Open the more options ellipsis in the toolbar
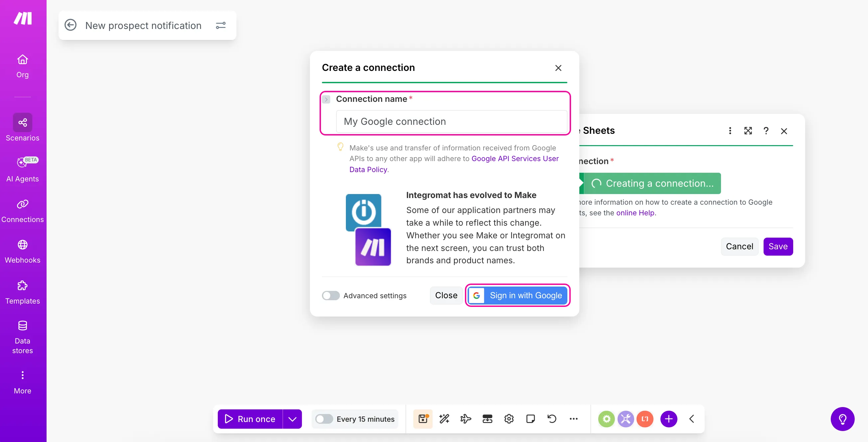The width and height of the screenshot is (868, 442). [574, 419]
